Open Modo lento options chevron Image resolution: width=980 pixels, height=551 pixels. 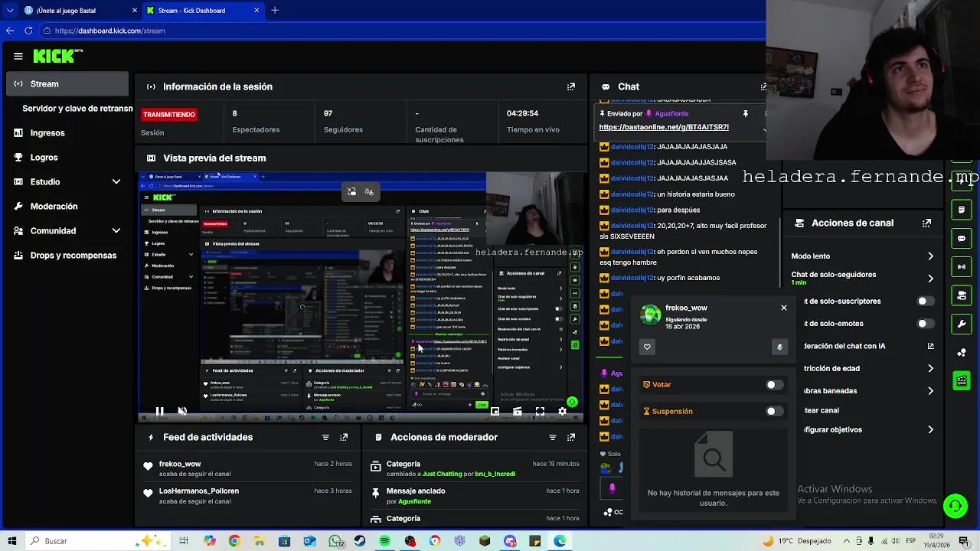pos(930,256)
